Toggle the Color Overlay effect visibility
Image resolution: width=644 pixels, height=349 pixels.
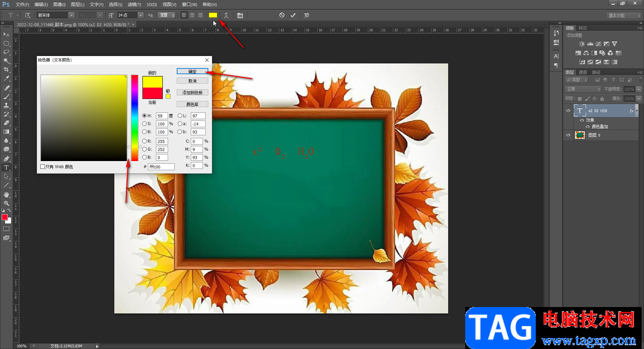(x=588, y=127)
